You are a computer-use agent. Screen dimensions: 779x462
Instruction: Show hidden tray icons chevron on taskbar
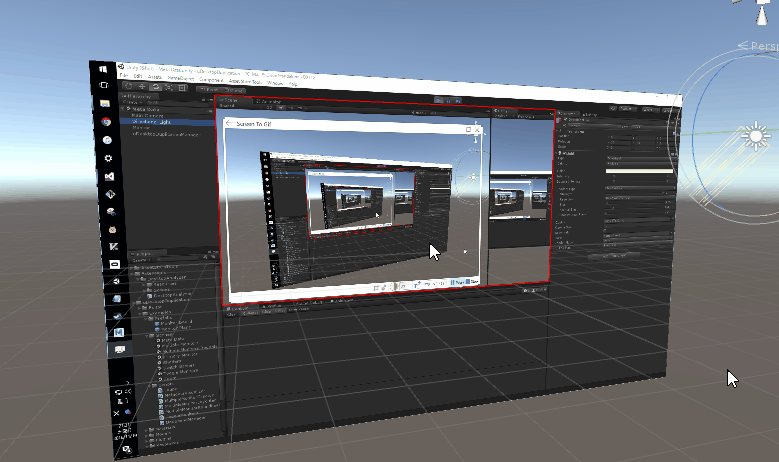127,383
